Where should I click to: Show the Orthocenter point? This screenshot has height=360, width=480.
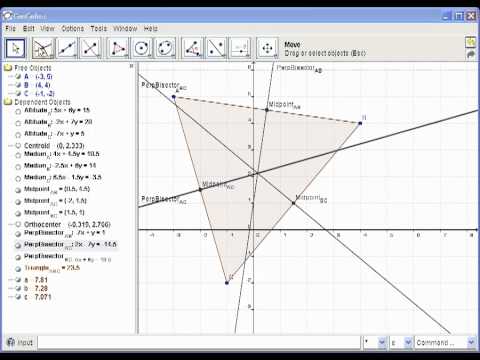pyautogui.click(x=18, y=224)
